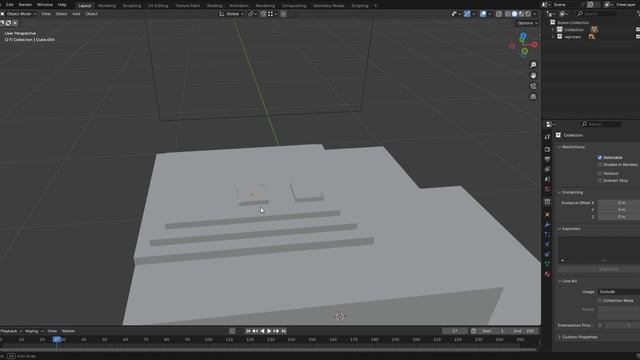Open the Modifiers properties tab
640x360 pixels.
pos(547,224)
